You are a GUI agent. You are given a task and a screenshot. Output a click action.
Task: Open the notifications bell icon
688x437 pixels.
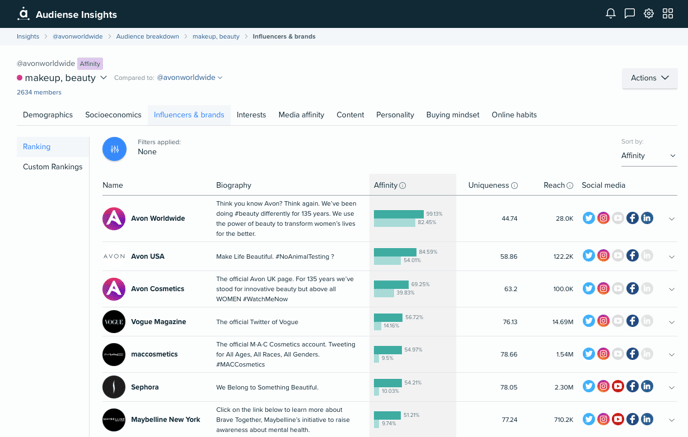point(610,14)
